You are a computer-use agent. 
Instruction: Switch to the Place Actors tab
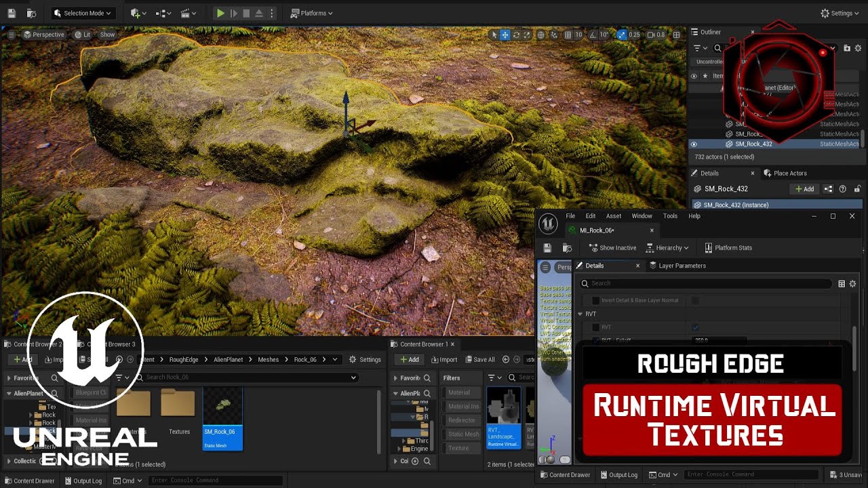(785, 173)
